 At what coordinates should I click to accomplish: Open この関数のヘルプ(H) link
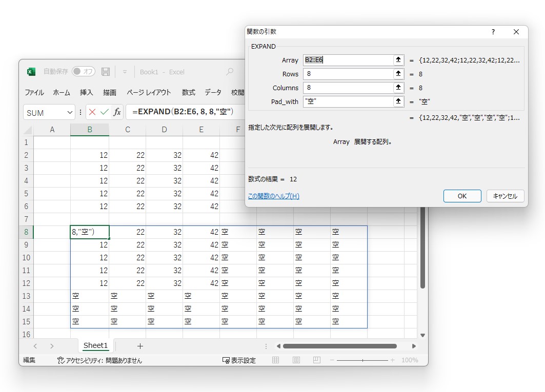[x=274, y=196]
